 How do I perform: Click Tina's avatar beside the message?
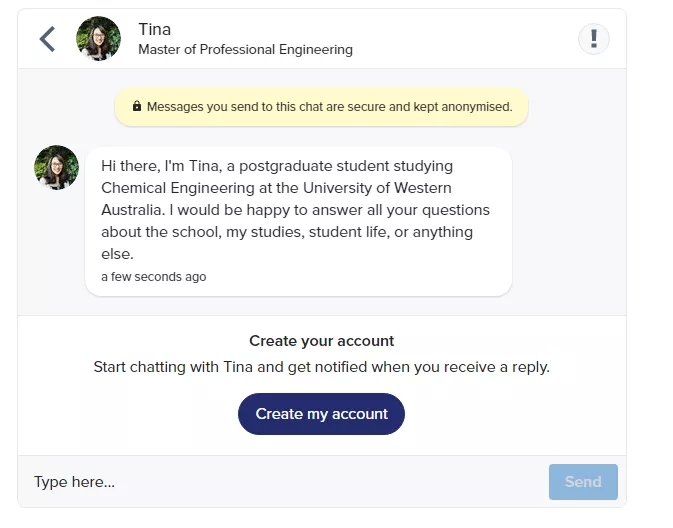point(56,168)
